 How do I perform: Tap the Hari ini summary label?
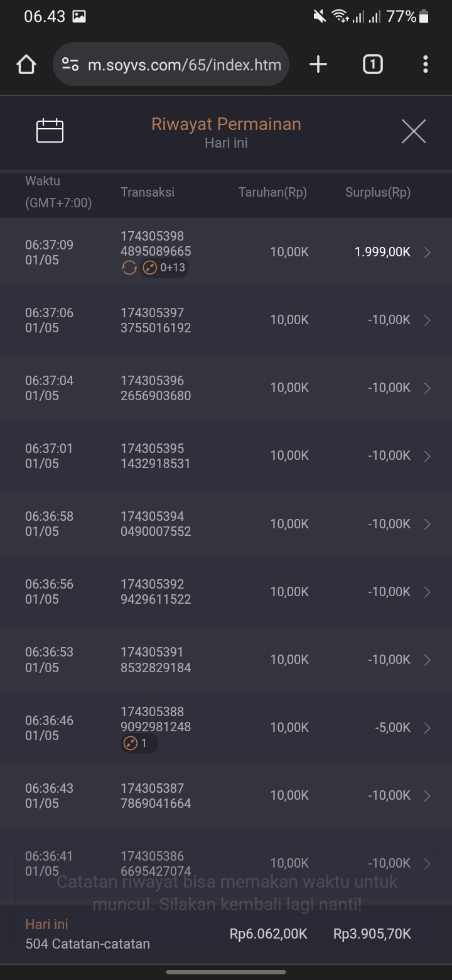(46, 924)
